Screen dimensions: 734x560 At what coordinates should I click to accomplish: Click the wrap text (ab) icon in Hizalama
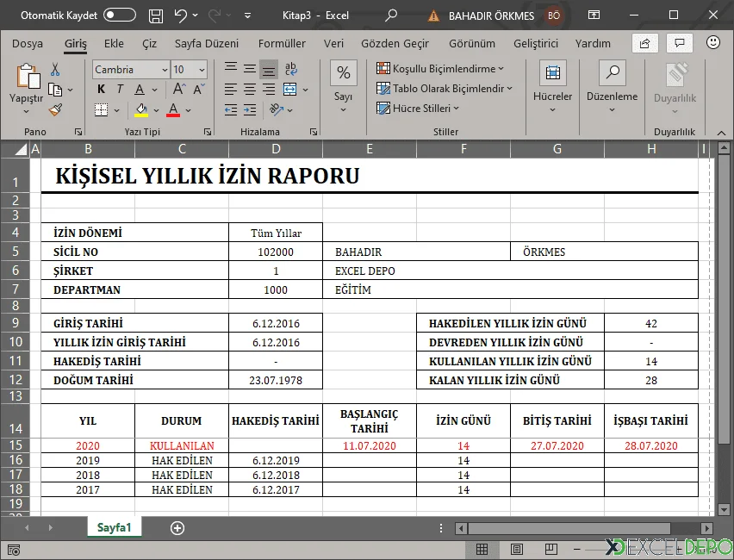pos(290,68)
